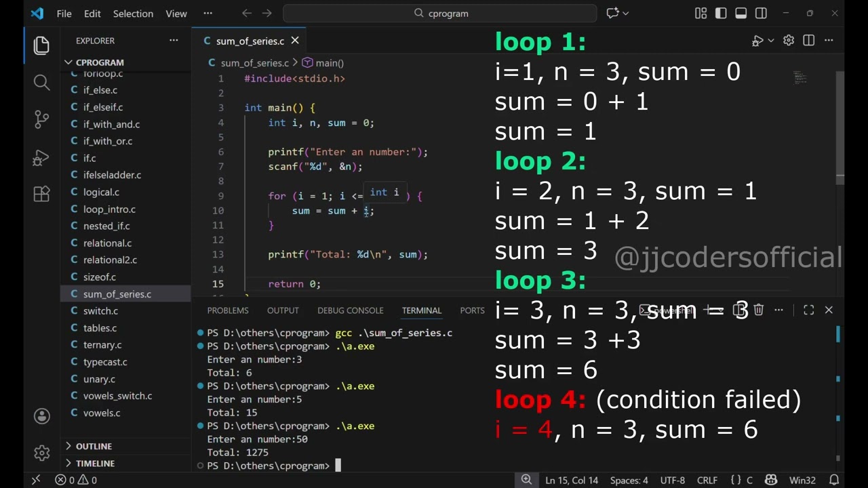Change indentation via Spaces: 4
This screenshot has width=868, height=488.
pos(629,480)
